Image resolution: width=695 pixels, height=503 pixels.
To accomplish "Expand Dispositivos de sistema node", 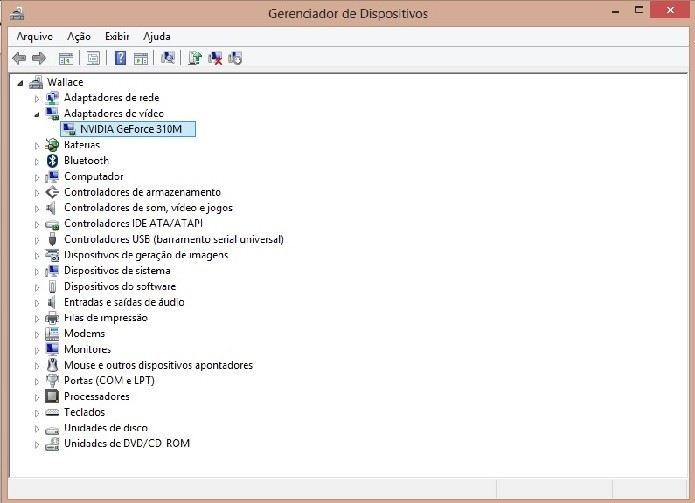I will 37,271.
